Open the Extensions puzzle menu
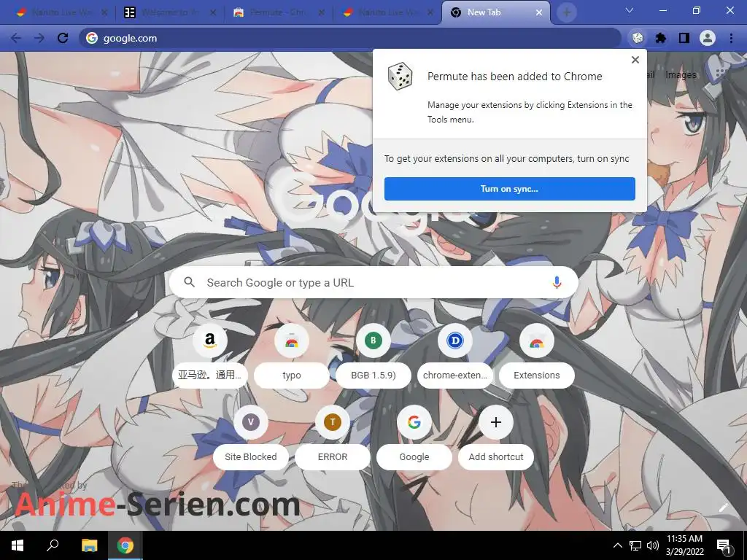This screenshot has height=560, width=747. point(661,38)
